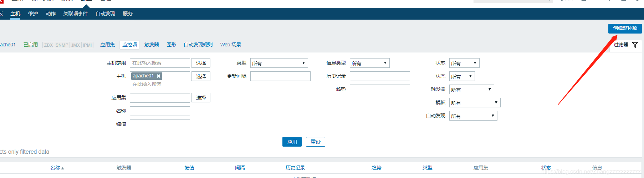This screenshot has width=644, height=178.
Task: Click the IPMI availability indicator
Action: pos(87,45)
